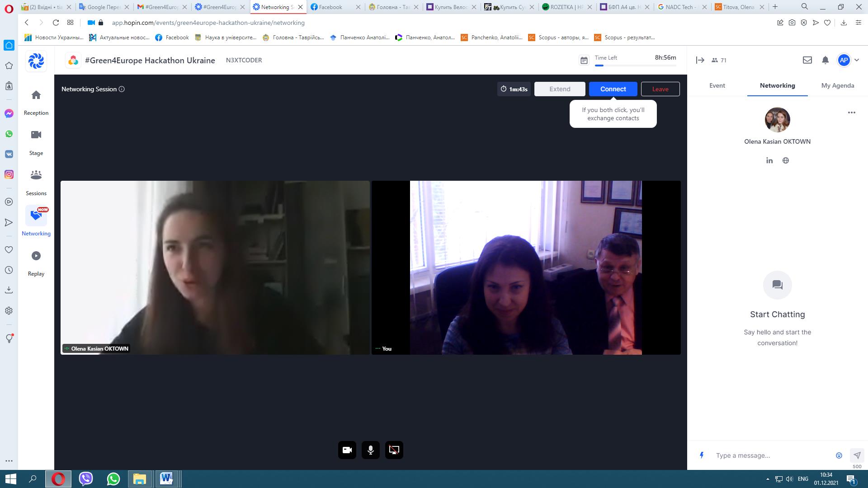Switch to the My Agenda tab

838,85
